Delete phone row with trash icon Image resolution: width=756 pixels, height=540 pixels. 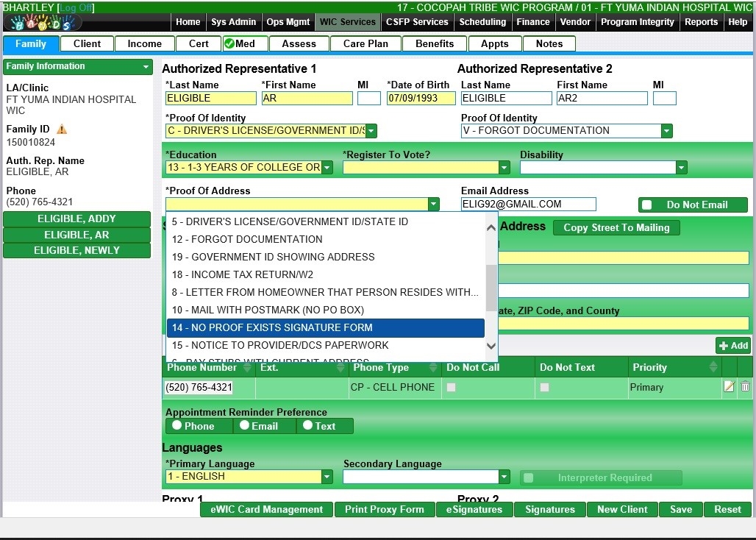(x=745, y=387)
